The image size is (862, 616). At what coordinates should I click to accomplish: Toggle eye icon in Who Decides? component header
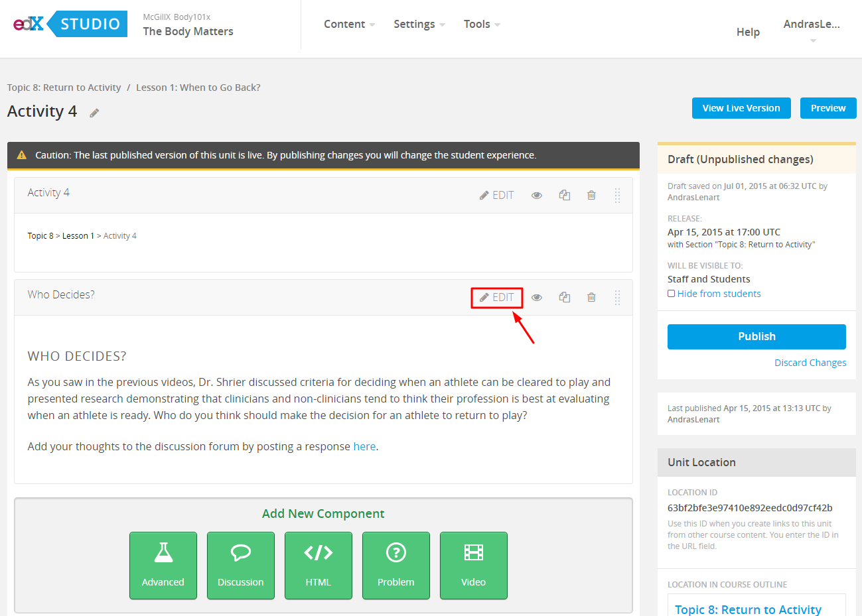[x=537, y=297]
